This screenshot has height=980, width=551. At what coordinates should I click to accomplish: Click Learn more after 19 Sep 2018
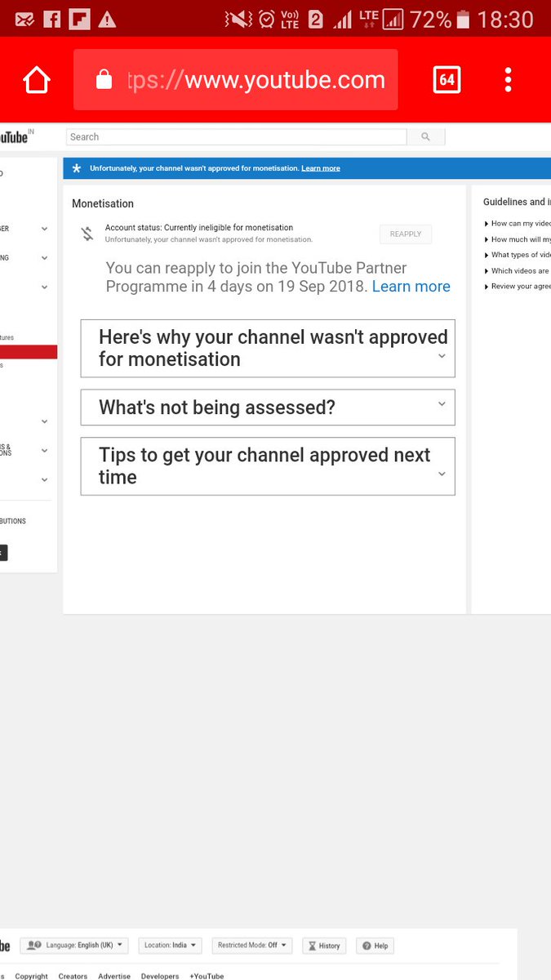pos(411,287)
